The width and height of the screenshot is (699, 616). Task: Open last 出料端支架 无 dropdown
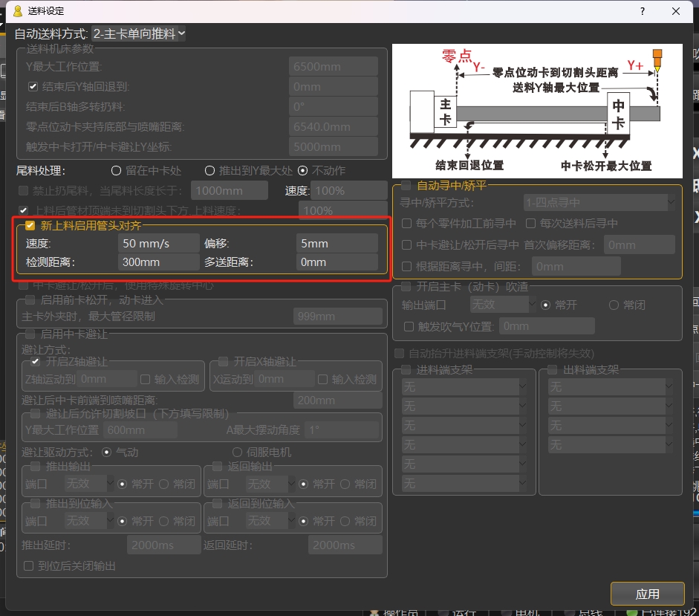click(611, 444)
